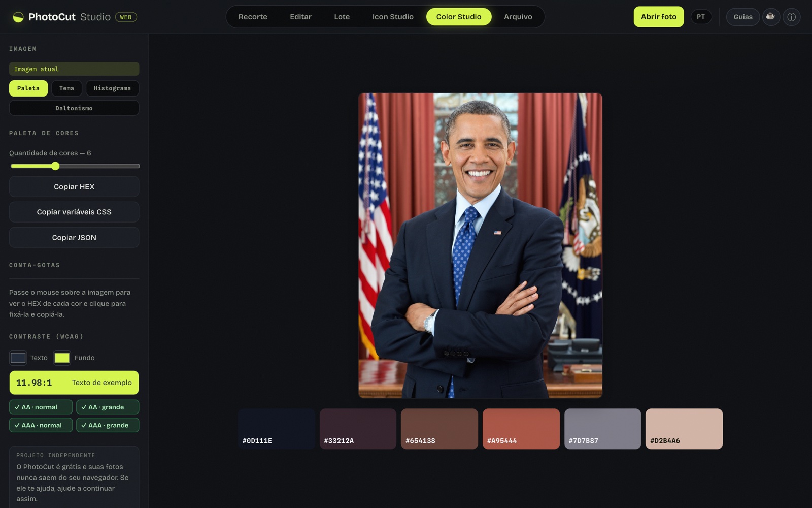Image resolution: width=812 pixels, height=508 pixels.
Task: Go to the Lote tab
Action: click(342, 17)
